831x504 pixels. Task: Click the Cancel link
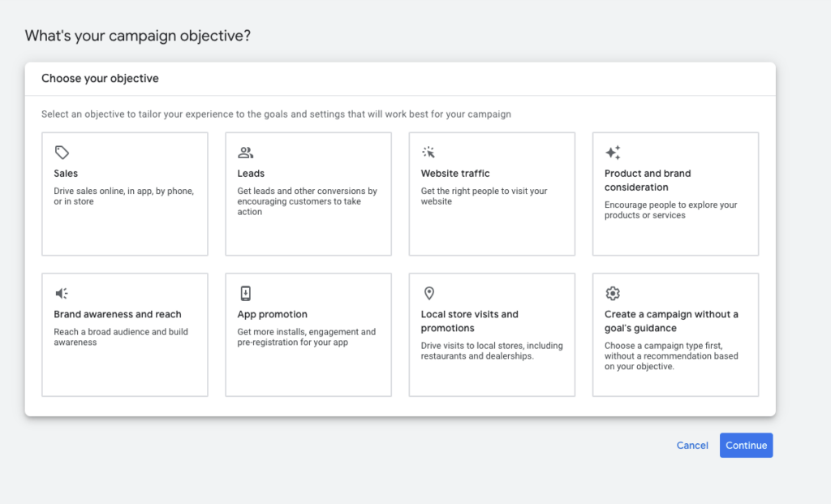click(x=692, y=445)
